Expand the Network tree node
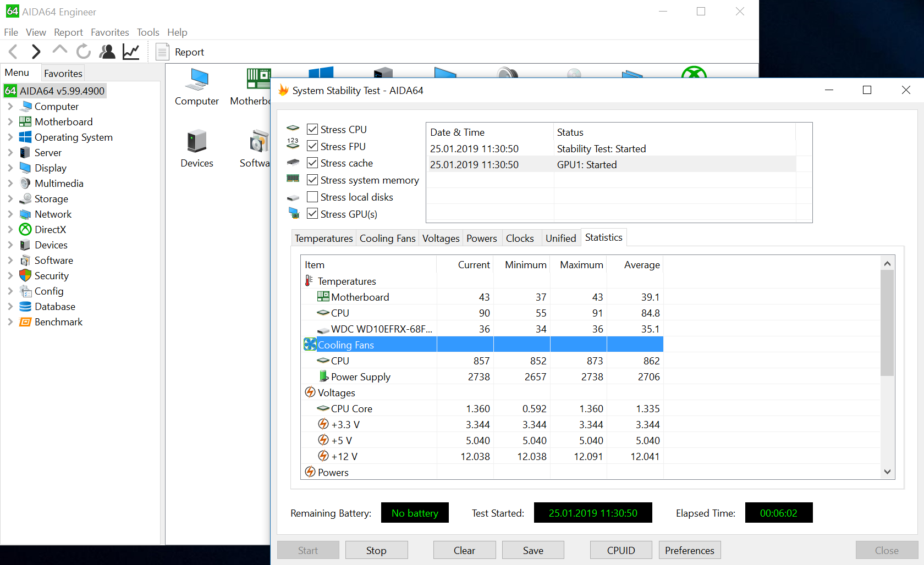 tap(10, 214)
